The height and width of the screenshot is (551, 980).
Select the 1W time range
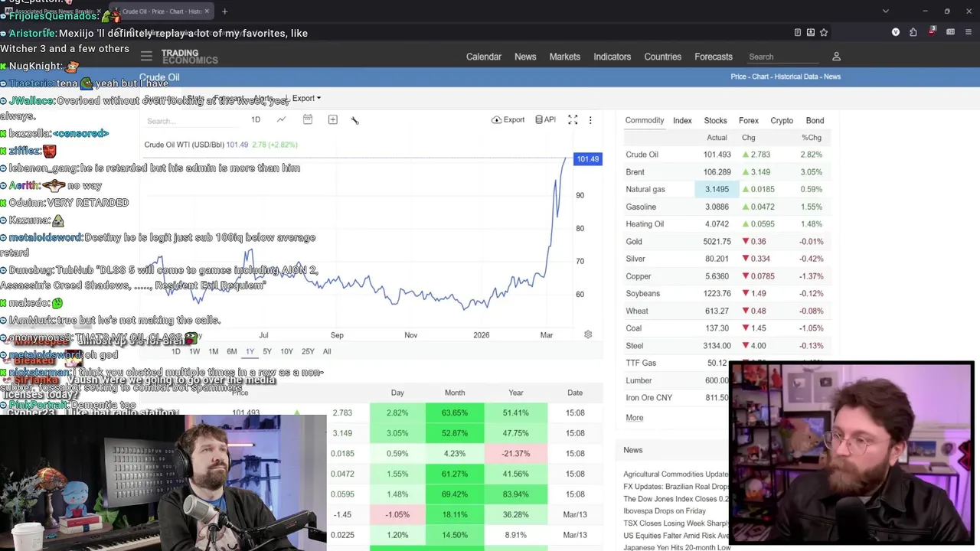point(194,351)
